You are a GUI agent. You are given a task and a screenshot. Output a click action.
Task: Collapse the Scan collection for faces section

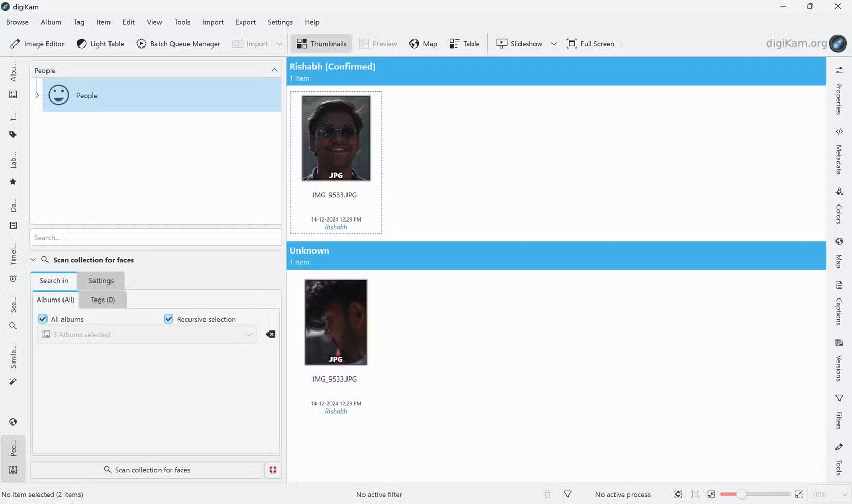tap(33, 260)
